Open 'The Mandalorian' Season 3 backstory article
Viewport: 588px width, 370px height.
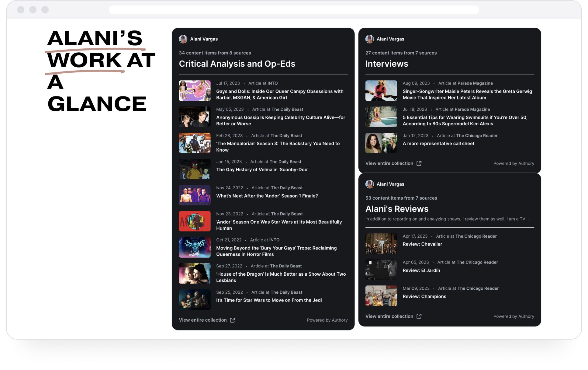[278, 147]
